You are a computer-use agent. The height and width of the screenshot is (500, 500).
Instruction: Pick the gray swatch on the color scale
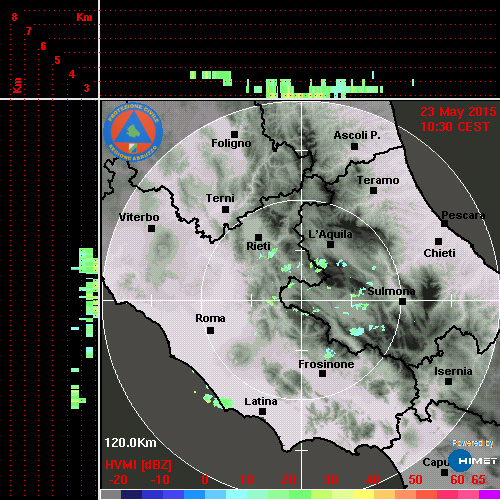point(111,494)
